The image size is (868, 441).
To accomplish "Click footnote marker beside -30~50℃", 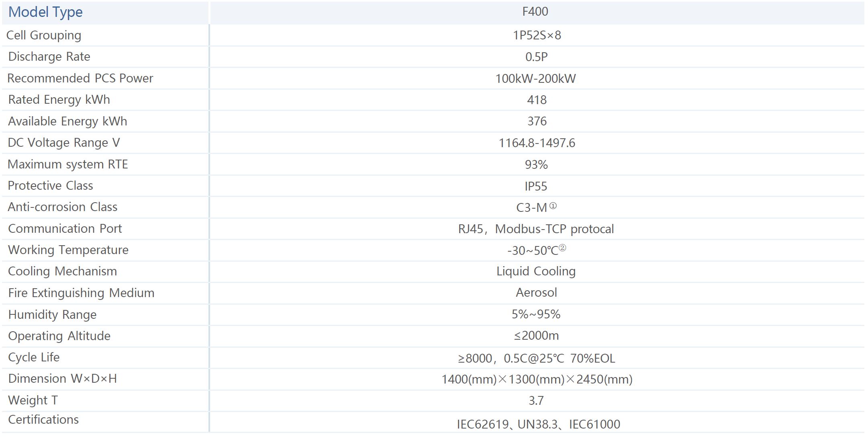I will pyautogui.click(x=562, y=248).
